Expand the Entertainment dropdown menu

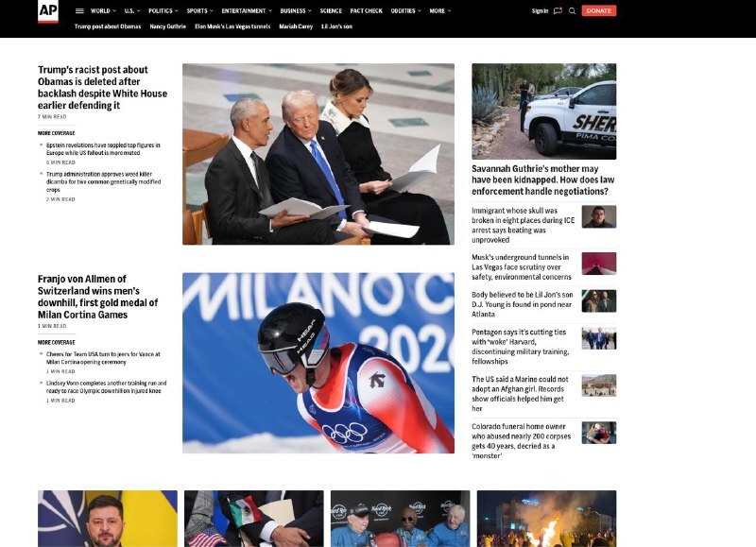(x=246, y=11)
